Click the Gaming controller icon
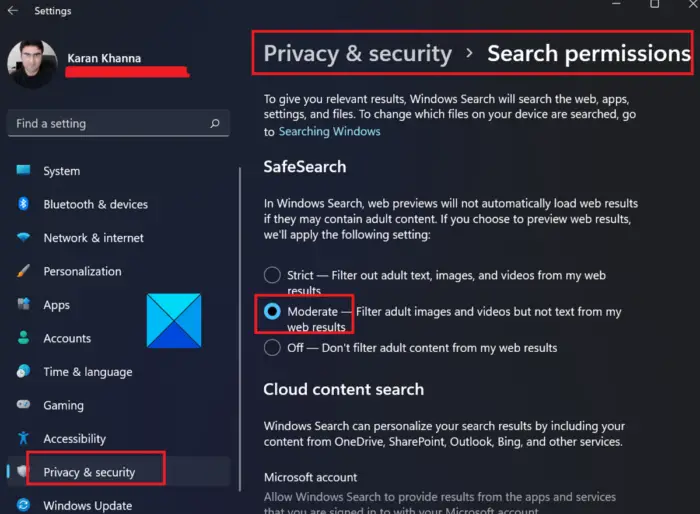The image size is (700, 514). point(23,405)
